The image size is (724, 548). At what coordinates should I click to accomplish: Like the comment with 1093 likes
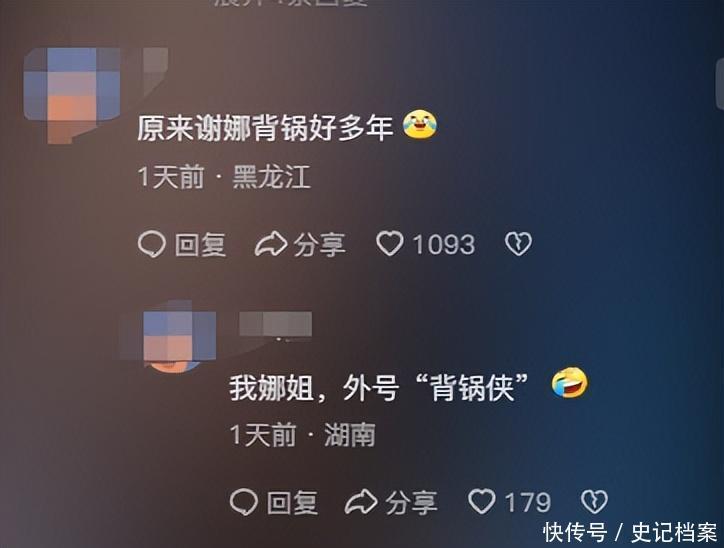click(x=390, y=243)
